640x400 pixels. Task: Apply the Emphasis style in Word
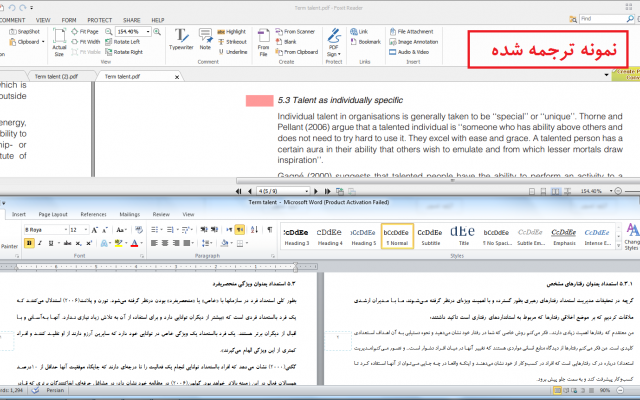point(564,236)
